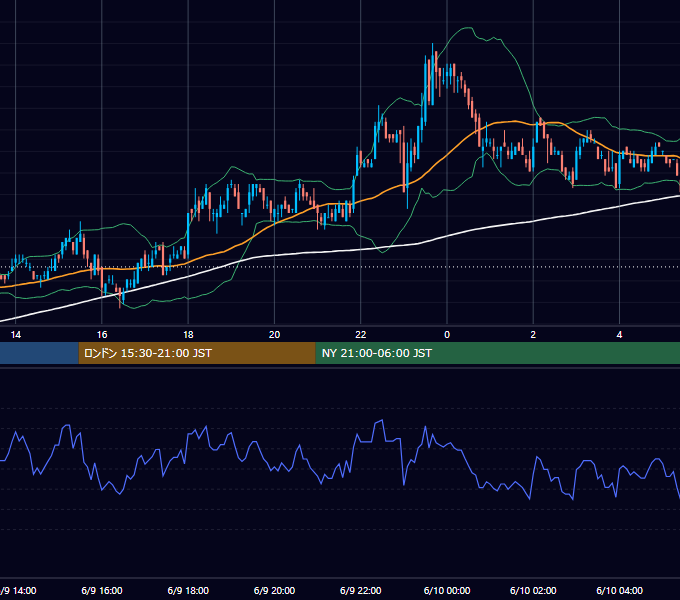Click the 22 hour label on the chart axis
This screenshot has height=600, width=680.
361,335
